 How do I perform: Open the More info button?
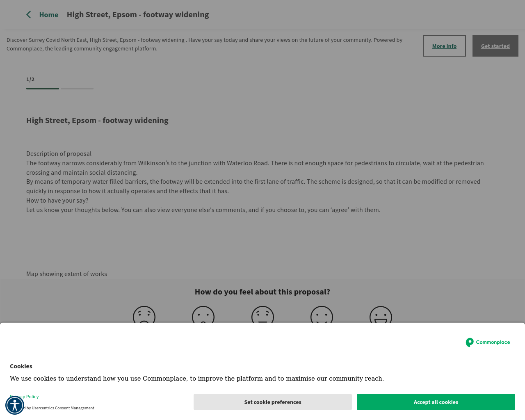click(444, 46)
